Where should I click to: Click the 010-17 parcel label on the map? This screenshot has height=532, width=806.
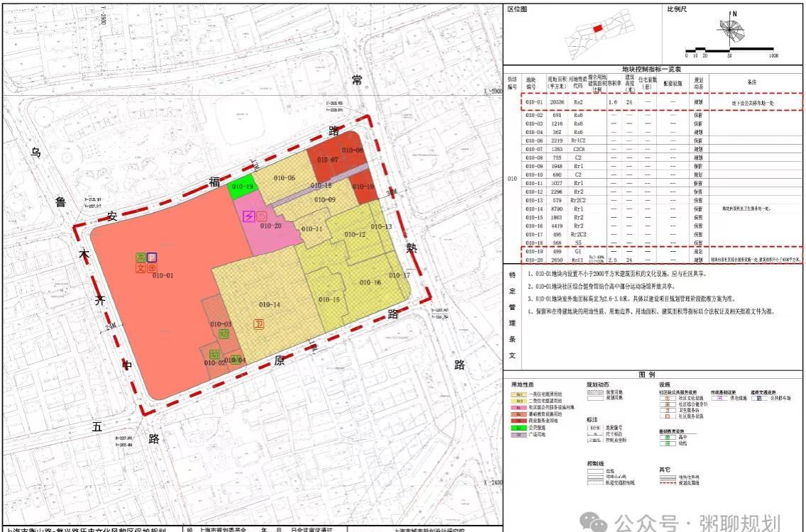(x=399, y=275)
